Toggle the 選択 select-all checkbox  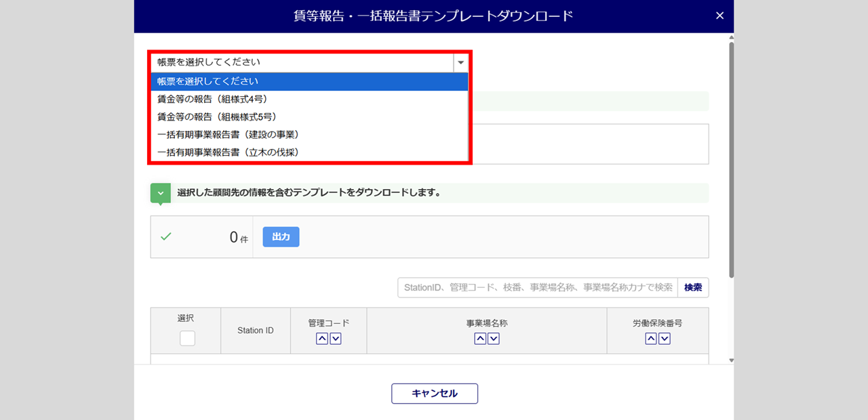click(x=187, y=338)
